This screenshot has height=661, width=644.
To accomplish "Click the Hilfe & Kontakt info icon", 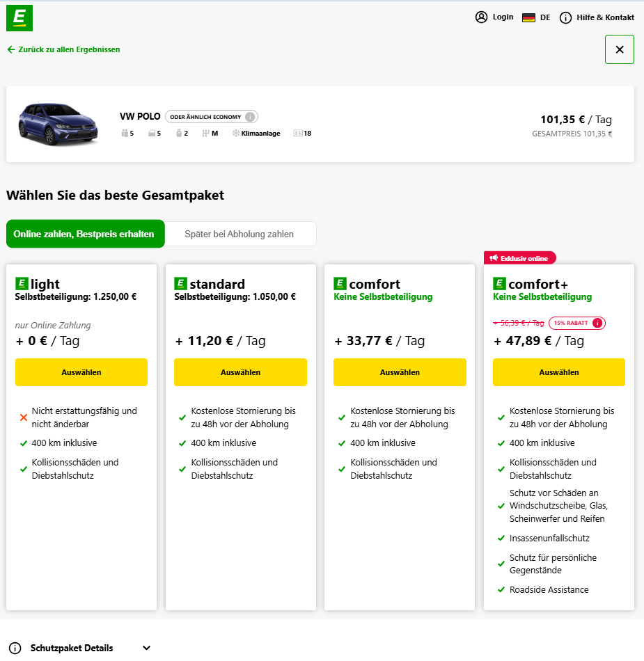I will tap(565, 17).
